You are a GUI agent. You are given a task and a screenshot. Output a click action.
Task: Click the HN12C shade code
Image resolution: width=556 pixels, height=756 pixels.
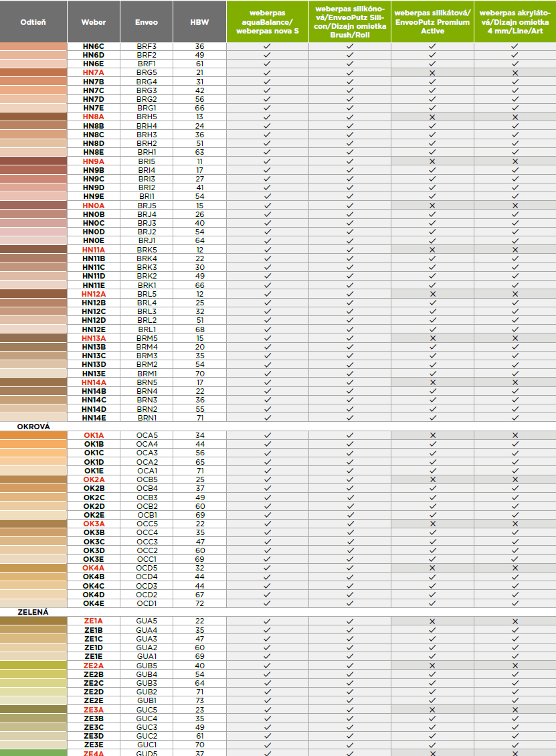(x=94, y=311)
